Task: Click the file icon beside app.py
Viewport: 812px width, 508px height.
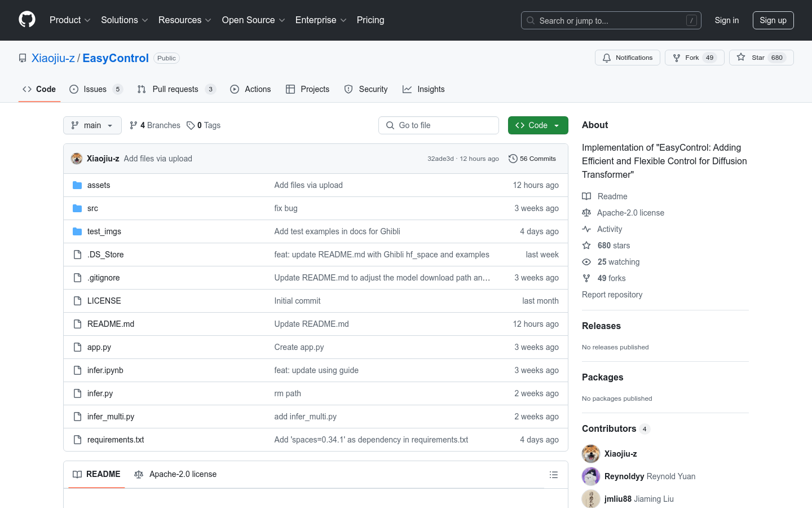Action: [77, 347]
